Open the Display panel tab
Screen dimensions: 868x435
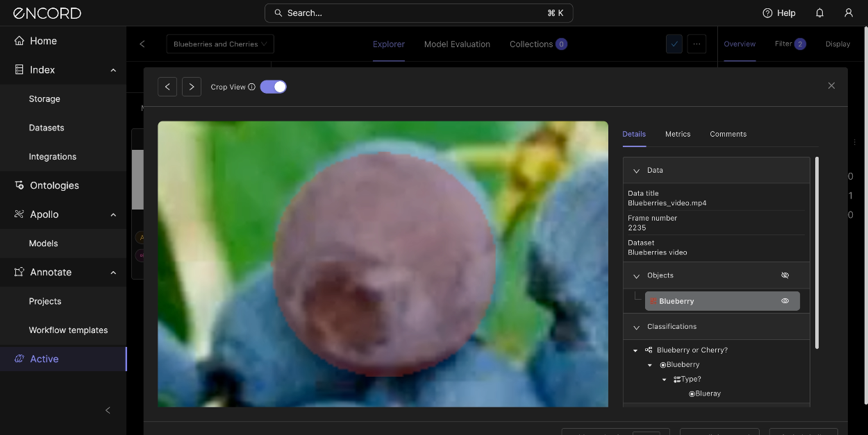click(x=837, y=44)
